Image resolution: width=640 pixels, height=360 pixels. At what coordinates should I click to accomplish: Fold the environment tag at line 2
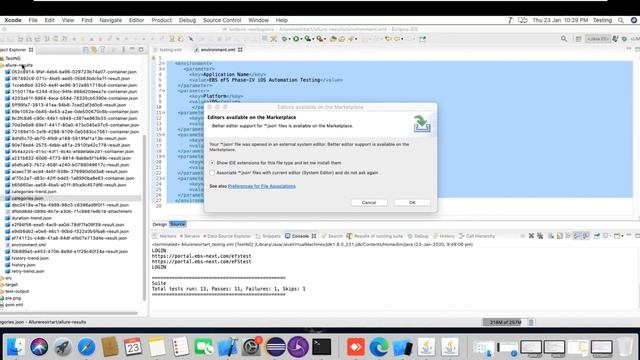[163, 64]
